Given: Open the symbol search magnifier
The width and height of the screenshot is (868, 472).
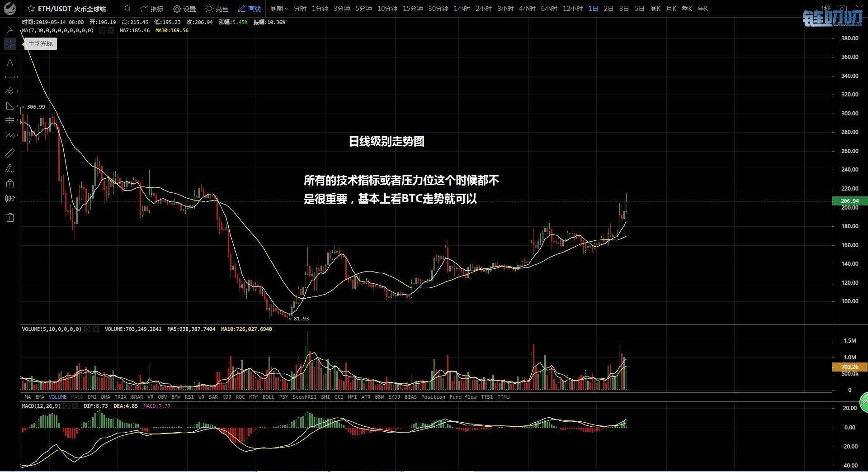Looking at the screenshot, I should [127, 8].
